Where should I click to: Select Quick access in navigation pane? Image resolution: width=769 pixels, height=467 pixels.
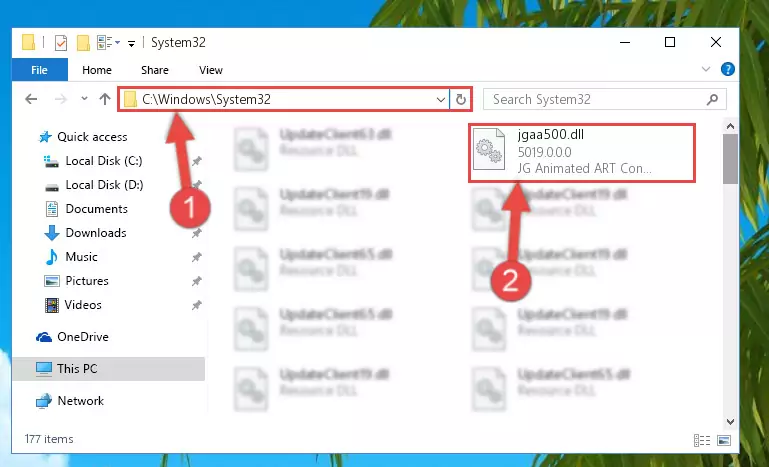click(x=92, y=137)
